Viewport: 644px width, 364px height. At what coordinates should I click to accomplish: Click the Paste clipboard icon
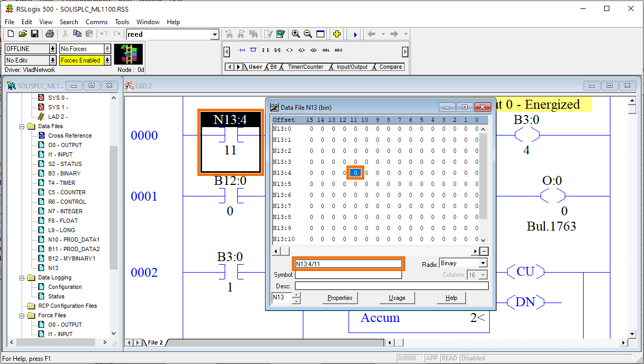89,34
